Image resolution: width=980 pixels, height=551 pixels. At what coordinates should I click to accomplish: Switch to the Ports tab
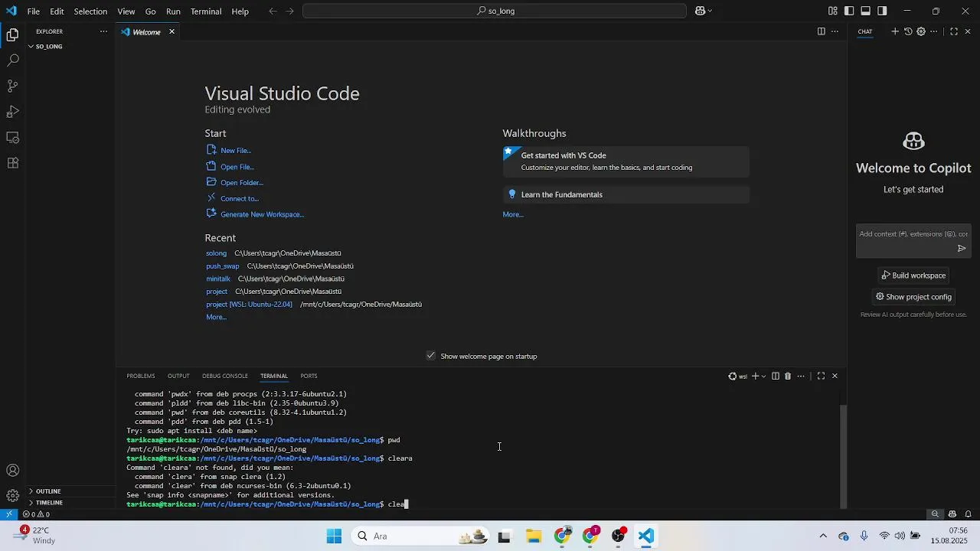[x=309, y=376]
